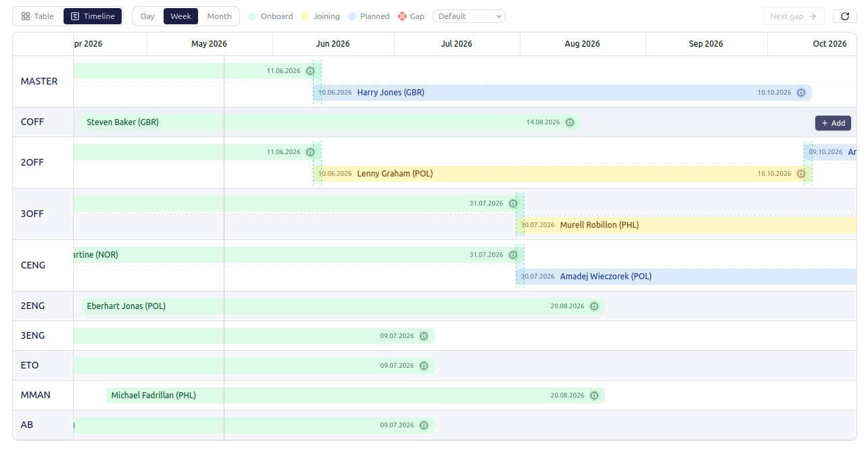Click the CENG rank label
Viewport: 868px width, 451px height.
(x=33, y=266)
